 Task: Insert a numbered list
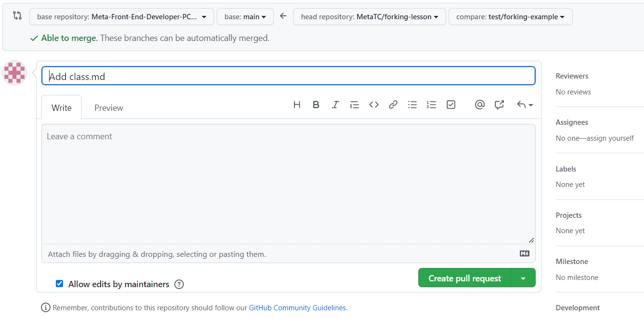pyautogui.click(x=431, y=105)
